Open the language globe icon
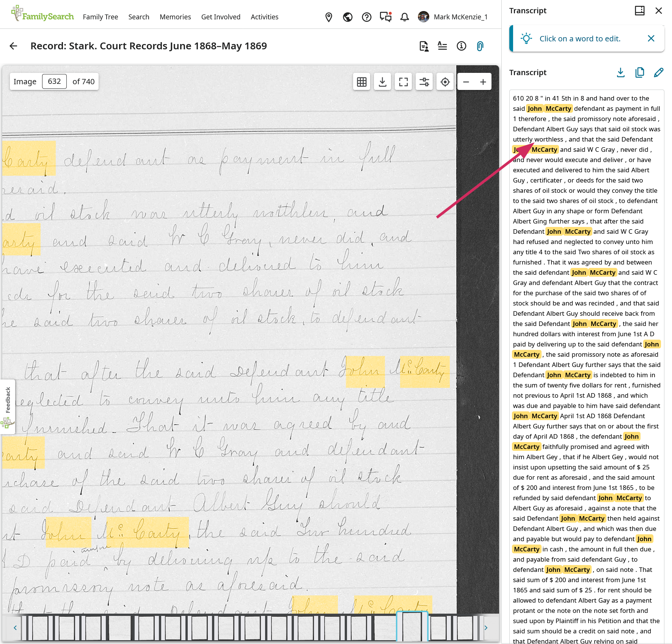 (348, 17)
